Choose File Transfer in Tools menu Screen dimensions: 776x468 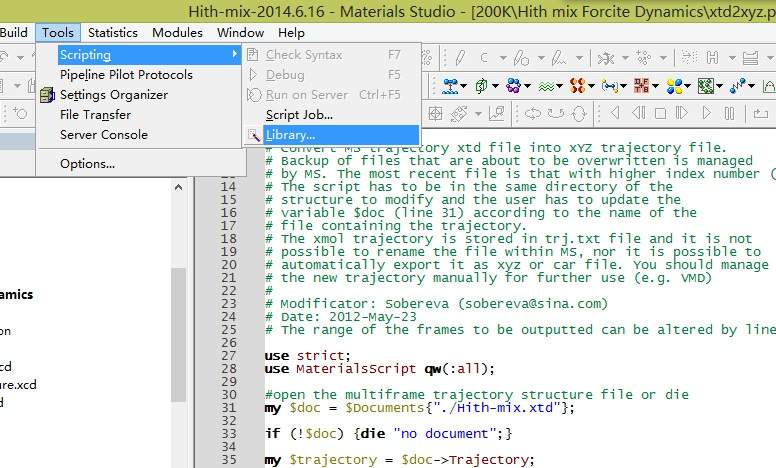[x=141, y=115]
